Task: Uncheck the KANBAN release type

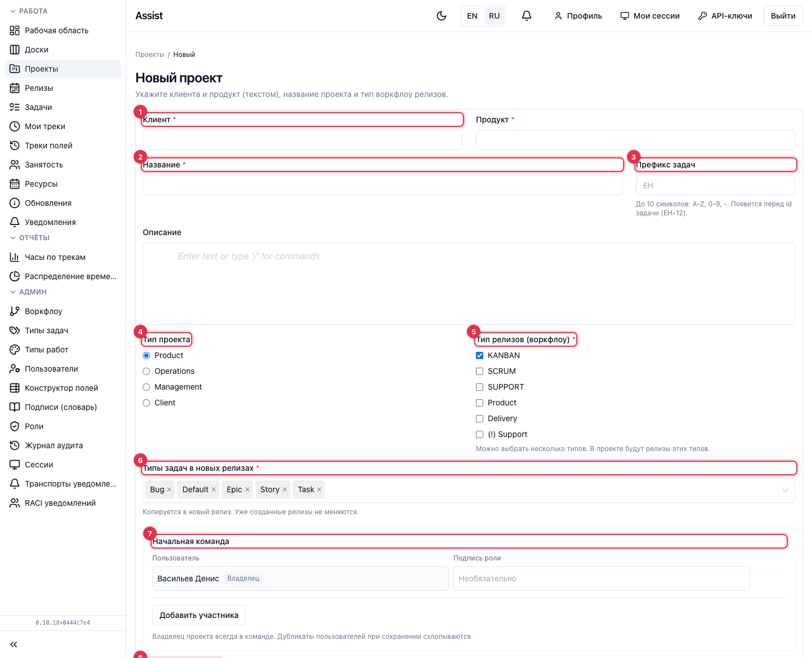Action: click(480, 355)
